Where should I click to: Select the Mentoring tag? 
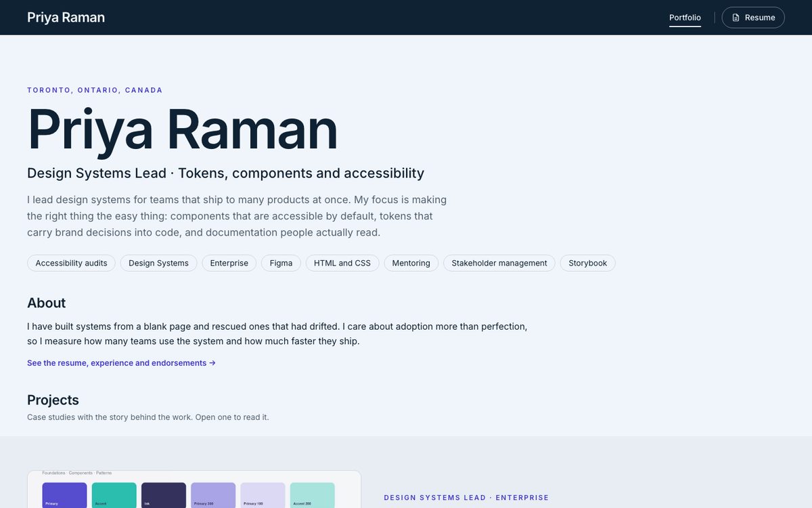[411, 263]
